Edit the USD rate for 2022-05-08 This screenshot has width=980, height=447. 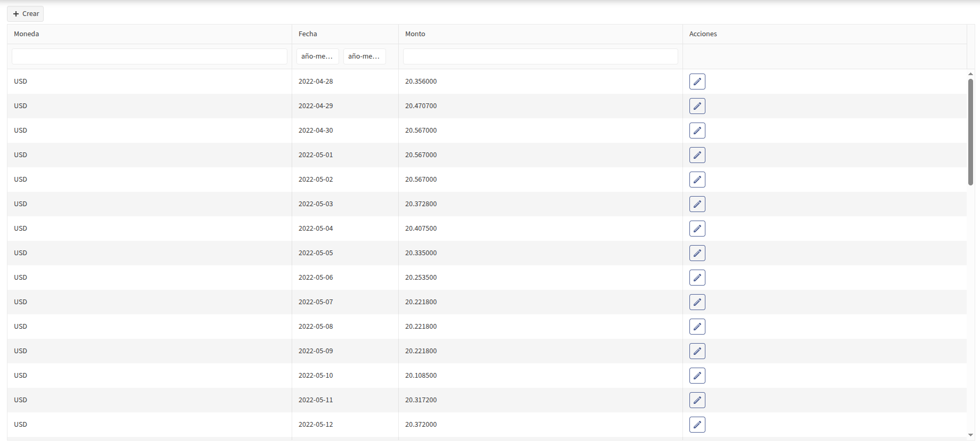click(697, 327)
